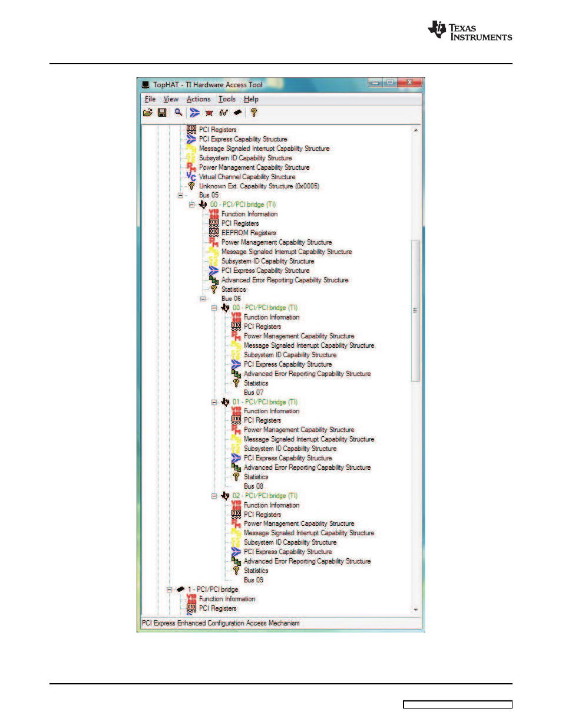Image resolution: width=562 pixels, height=728 pixels.
Task: Click the black chip toolbar icon
Action: click(238, 113)
